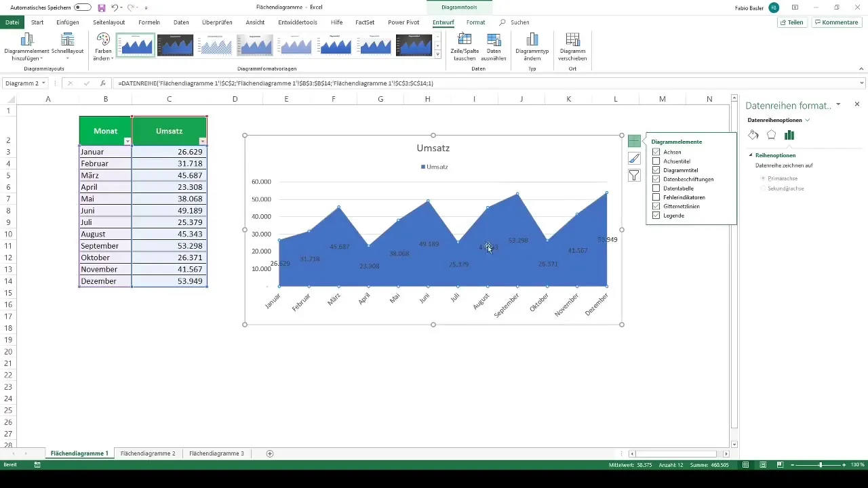The image size is (868, 488).
Task: Open the Datei tab
Action: pyautogui.click(x=12, y=22)
